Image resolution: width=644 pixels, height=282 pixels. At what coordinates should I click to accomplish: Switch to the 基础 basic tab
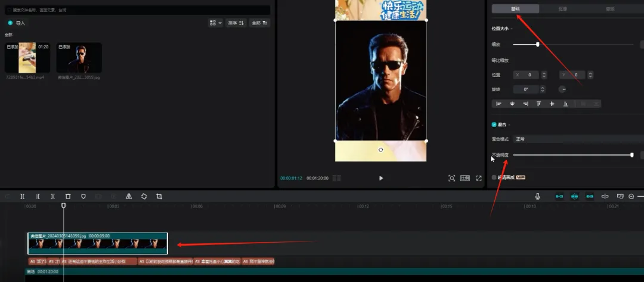coord(515,8)
